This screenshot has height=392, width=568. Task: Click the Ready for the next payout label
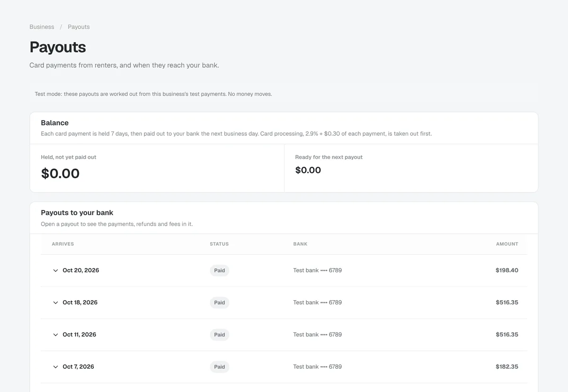pyautogui.click(x=329, y=157)
